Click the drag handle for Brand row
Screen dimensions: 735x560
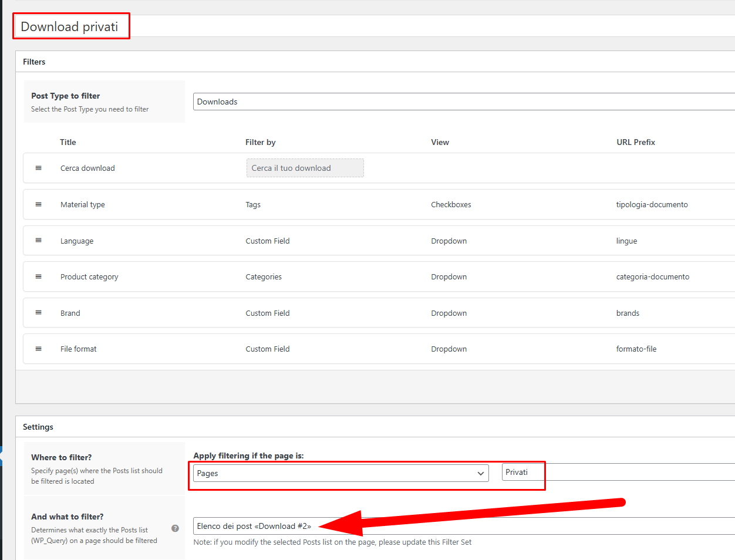tap(39, 312)
